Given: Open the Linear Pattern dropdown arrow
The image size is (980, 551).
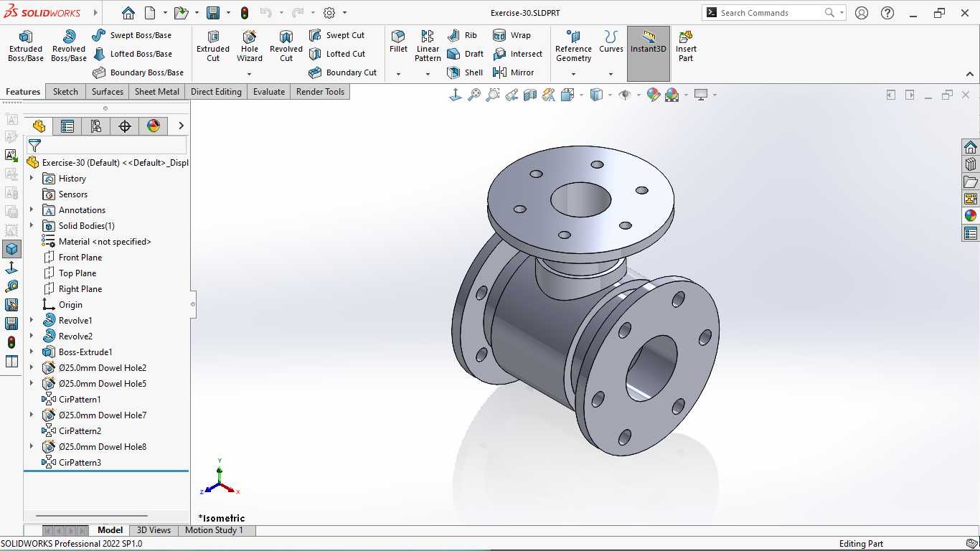Looking at the screenshot, I should pos(428,74).
